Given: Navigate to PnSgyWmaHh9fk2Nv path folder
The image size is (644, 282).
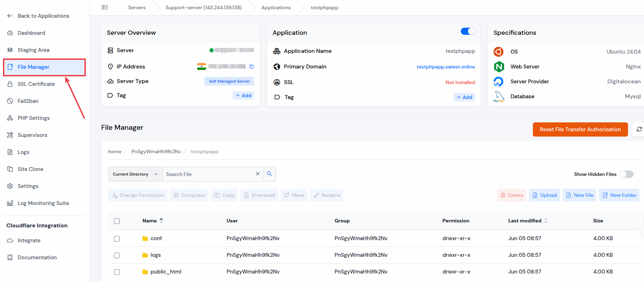Looking at the screenshot, I should pos(156,151).
